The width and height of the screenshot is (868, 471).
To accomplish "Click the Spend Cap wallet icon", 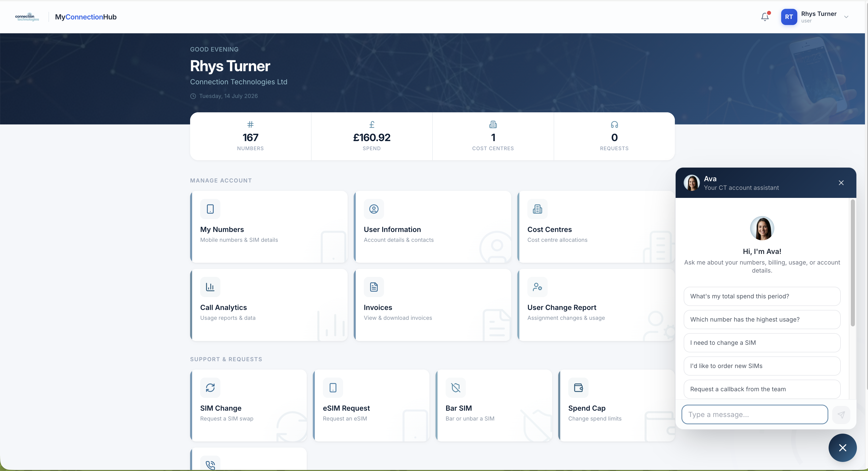I will 578,387.
